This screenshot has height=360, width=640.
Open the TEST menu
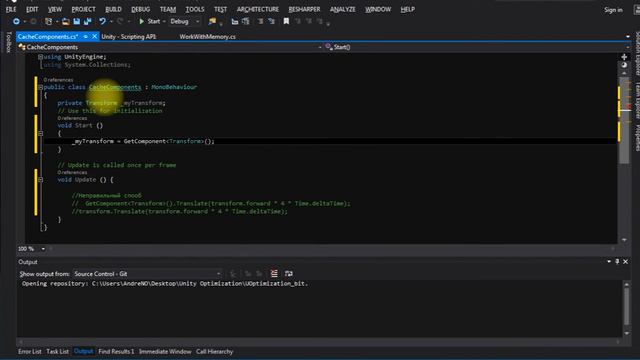220,9
